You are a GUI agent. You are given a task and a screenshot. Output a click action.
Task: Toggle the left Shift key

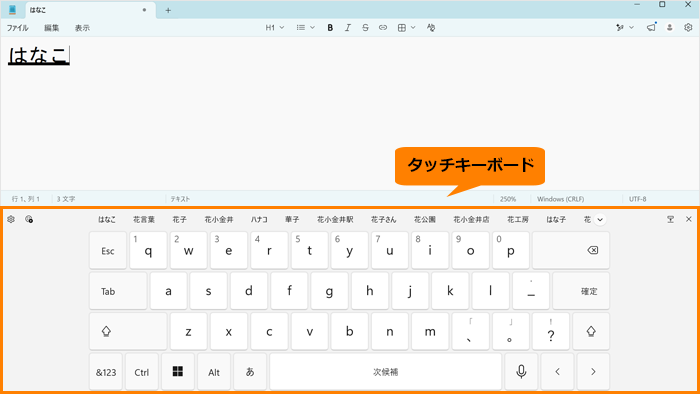pos(128,332)
